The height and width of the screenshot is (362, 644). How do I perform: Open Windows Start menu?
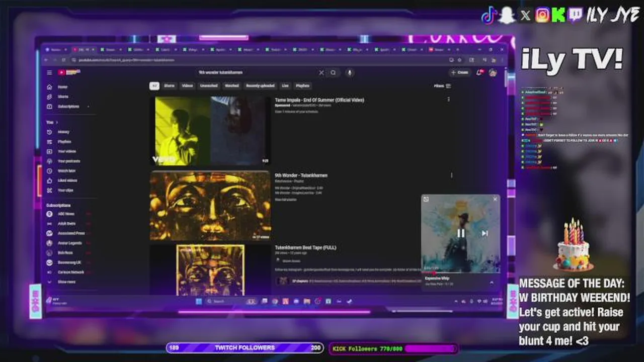(x=199, y=301)
